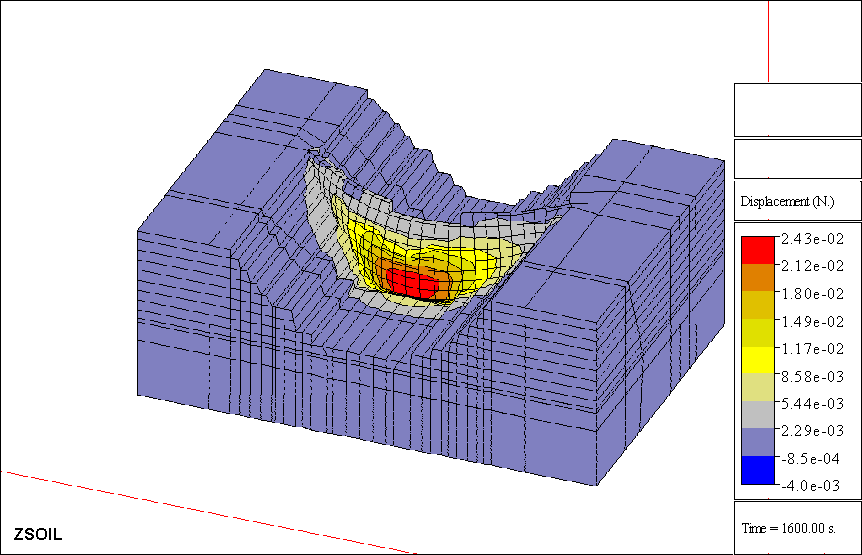Select the 1.80e-02 legend value

pyautogui.click(x=813, y=294)
